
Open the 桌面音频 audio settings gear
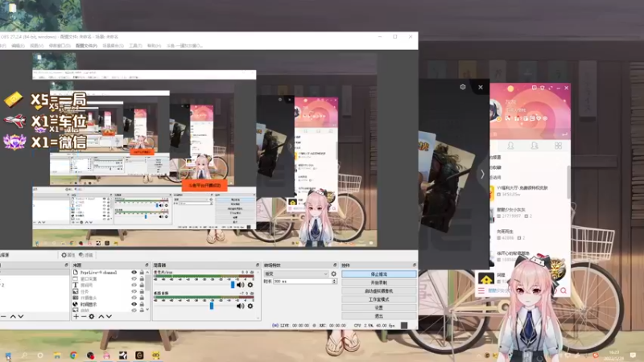pyautogui.click(x=250, y=306)
